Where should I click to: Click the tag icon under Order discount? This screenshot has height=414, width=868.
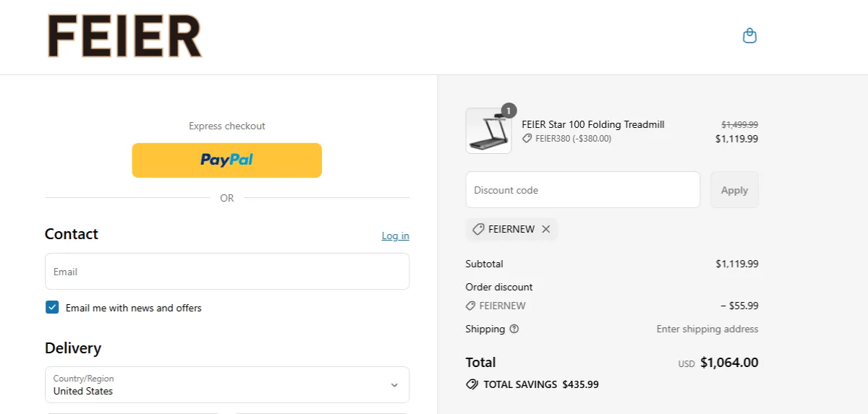coord(471,306)
